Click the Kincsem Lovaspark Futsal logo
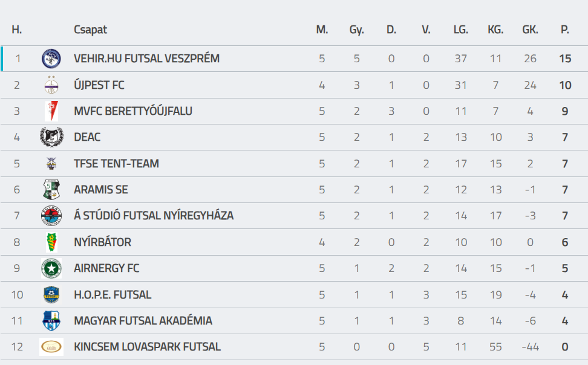The height and width of the screenshot is (365, 588). pos(51,347)
